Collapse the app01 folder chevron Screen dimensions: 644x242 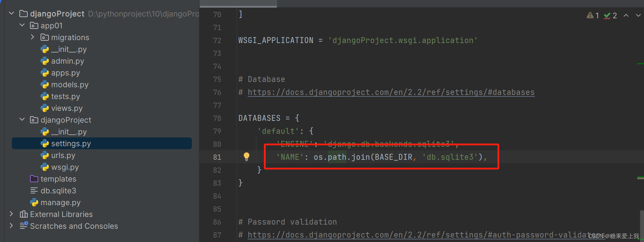pyautogui.click(x=22, y=25)
